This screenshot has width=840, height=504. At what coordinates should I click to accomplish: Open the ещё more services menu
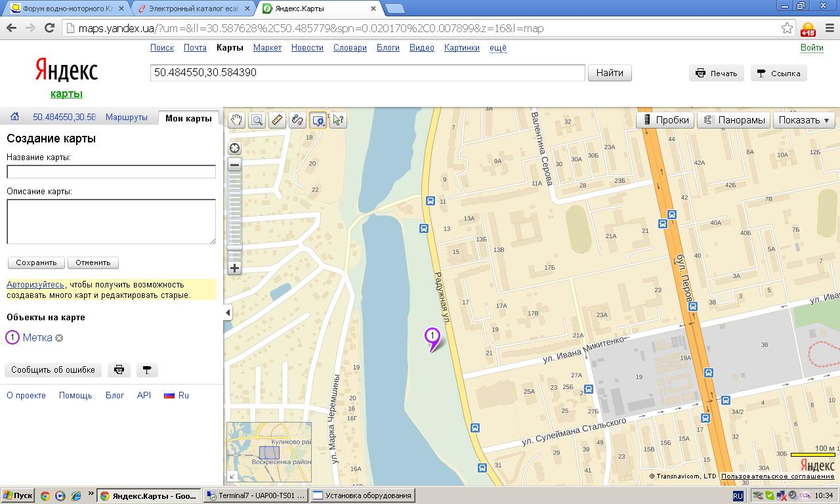pyautogui.click(x=497, y=48)
